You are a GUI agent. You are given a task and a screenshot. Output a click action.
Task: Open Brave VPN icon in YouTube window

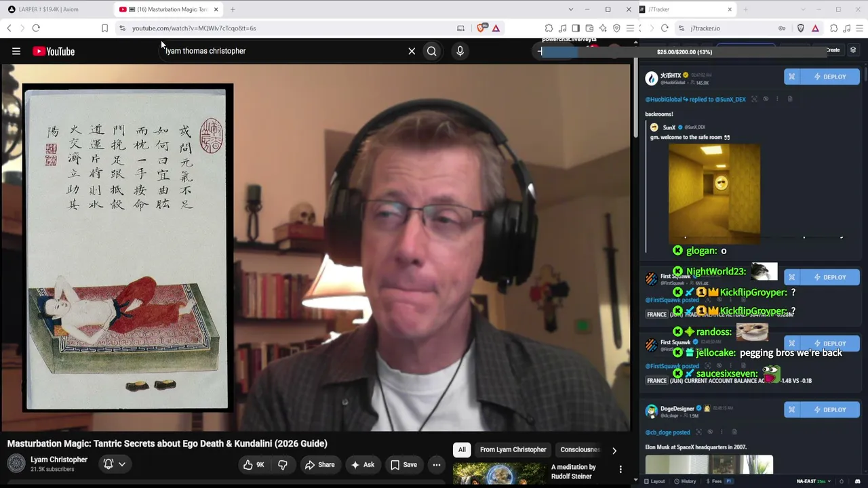[616, 28]
